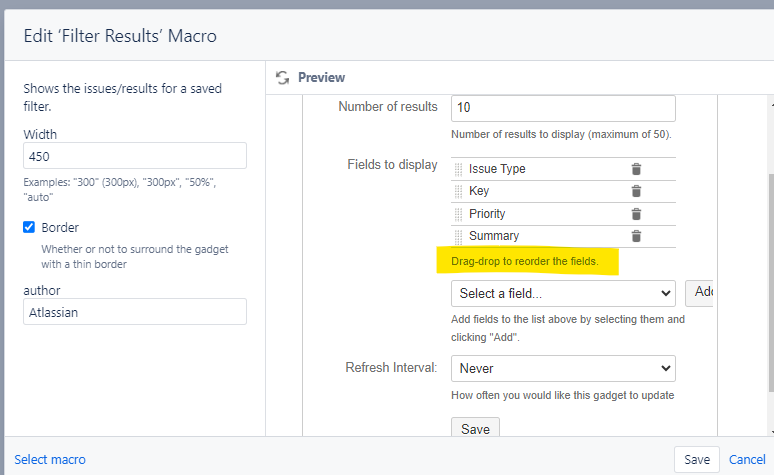The height and width of the screenshot is (475, 774).
Task: Click 'Drag-drop to reorder the fields' hint
Action: (525, 261)
